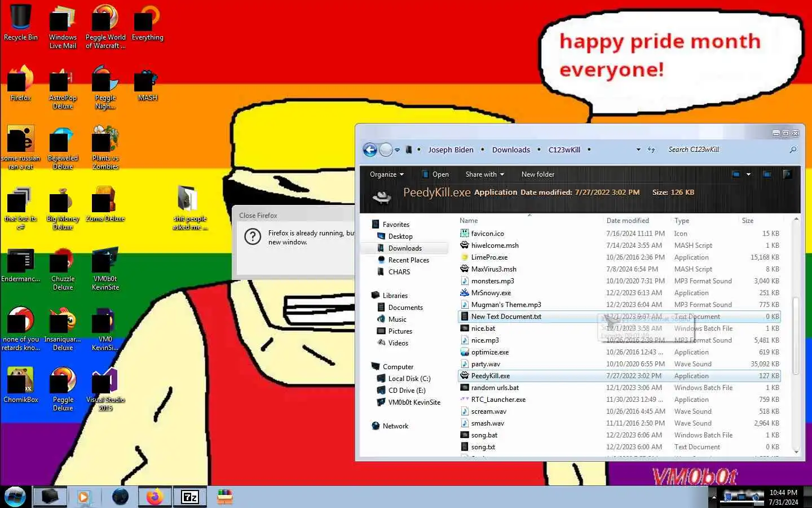Image resolution: width=812 pixels, height=508 pixels.
Task: Select the file favicon.ico
Action: pos(620,233)
